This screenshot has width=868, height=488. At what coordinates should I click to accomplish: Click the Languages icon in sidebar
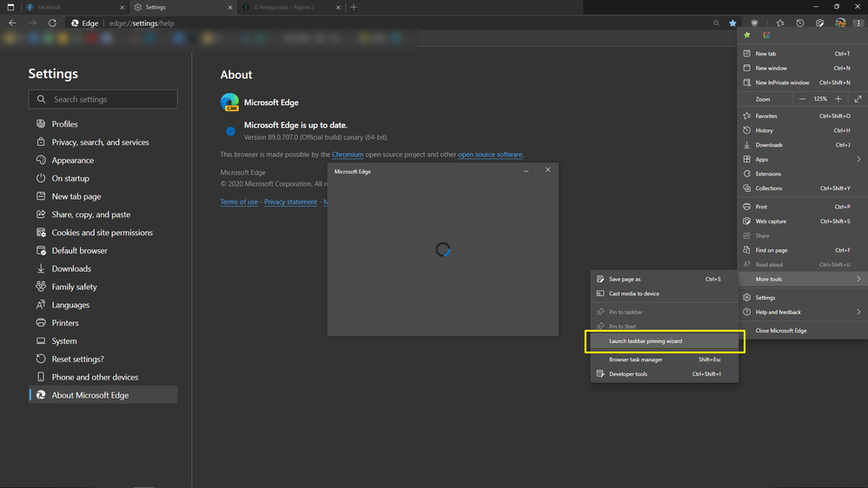41,304
